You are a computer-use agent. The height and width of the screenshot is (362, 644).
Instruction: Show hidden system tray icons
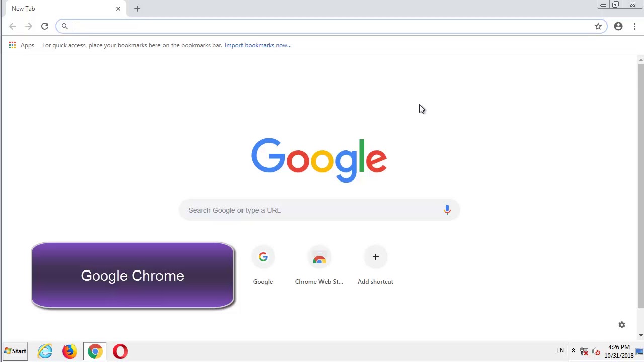tap(573, 351)
